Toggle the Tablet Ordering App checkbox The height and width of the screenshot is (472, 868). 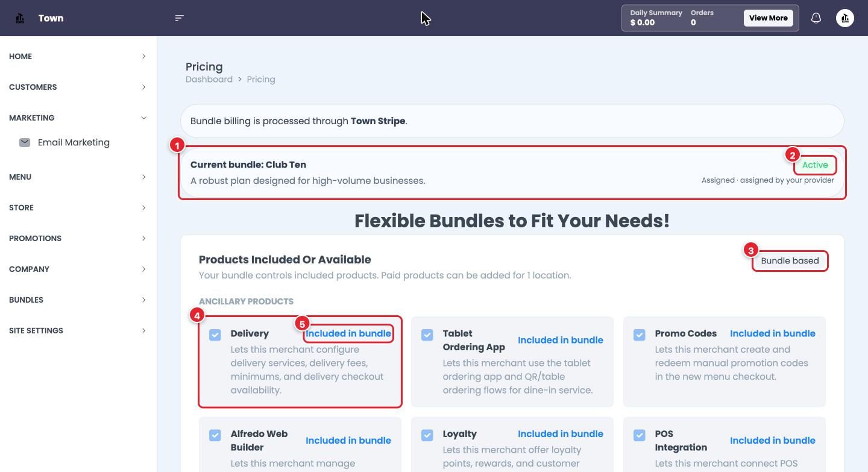click(427, 335)
